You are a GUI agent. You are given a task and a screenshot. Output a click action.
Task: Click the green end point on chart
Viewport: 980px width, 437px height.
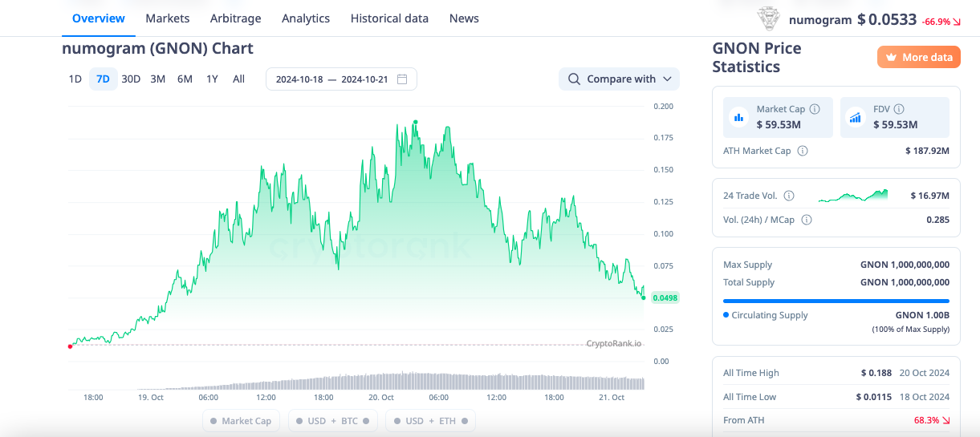click(644, 297)
